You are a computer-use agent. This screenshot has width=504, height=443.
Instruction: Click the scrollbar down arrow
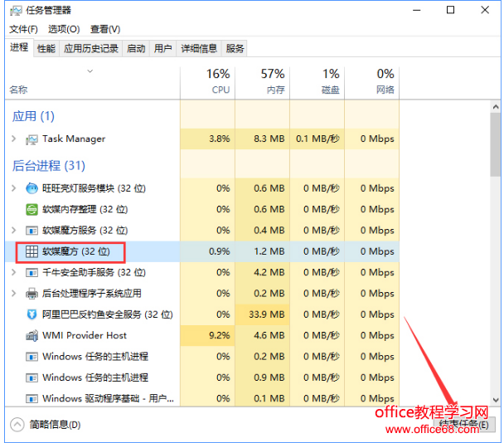[496, 400]
